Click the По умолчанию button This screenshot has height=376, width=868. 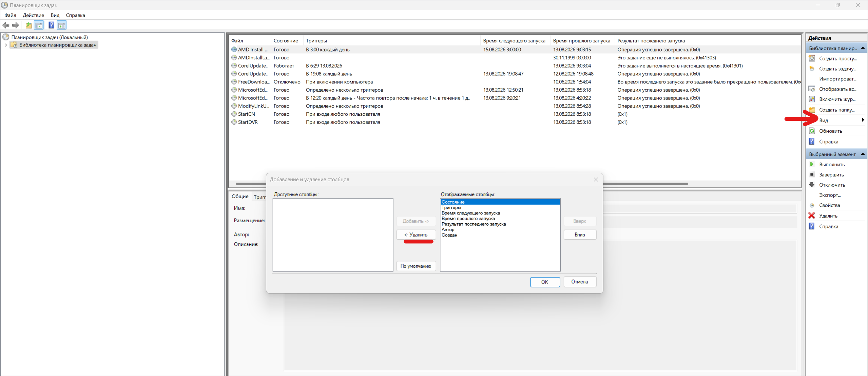(416, 266)
